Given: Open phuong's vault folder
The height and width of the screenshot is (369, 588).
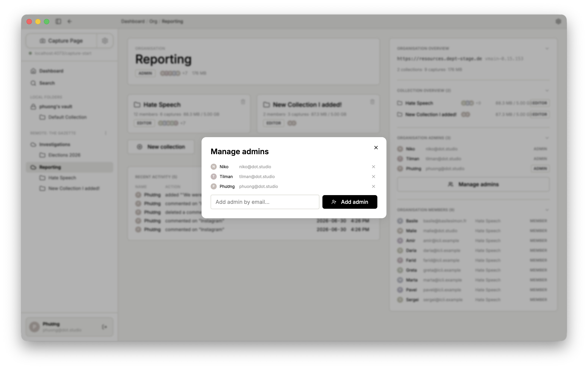Looking at the screenshot, I should [x=70, y=107].
